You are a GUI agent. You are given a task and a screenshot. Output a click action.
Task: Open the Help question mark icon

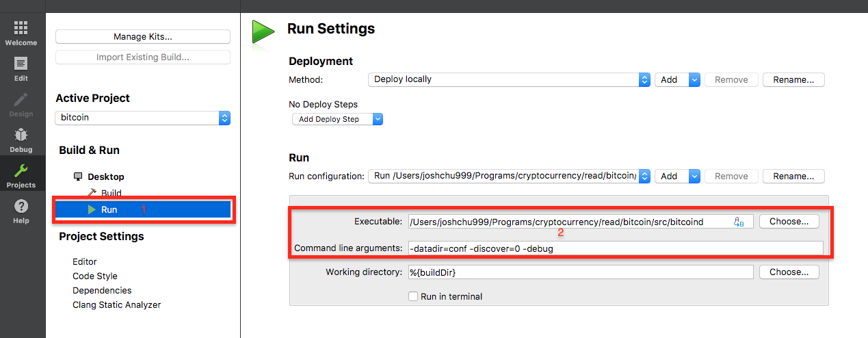point(21,207)
